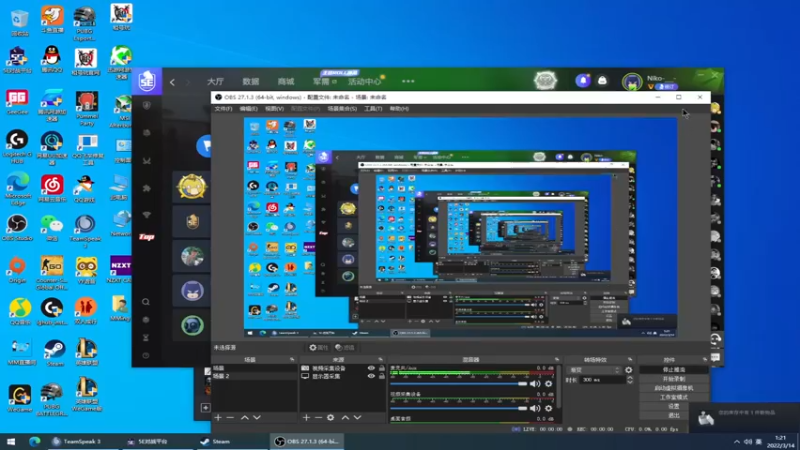Click the 时长 300 ms duration field
The image size is (800, 450).
(x=602, y=380)
